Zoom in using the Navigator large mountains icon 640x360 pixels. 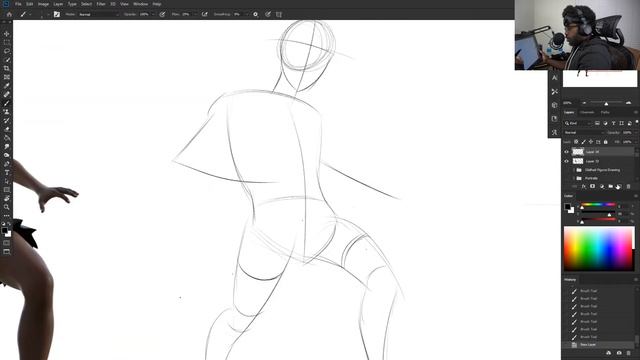click(629, 103)
